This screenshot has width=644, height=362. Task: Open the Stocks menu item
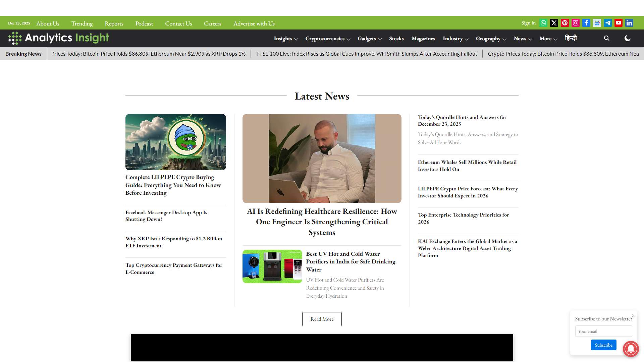[x=396, y=39]
